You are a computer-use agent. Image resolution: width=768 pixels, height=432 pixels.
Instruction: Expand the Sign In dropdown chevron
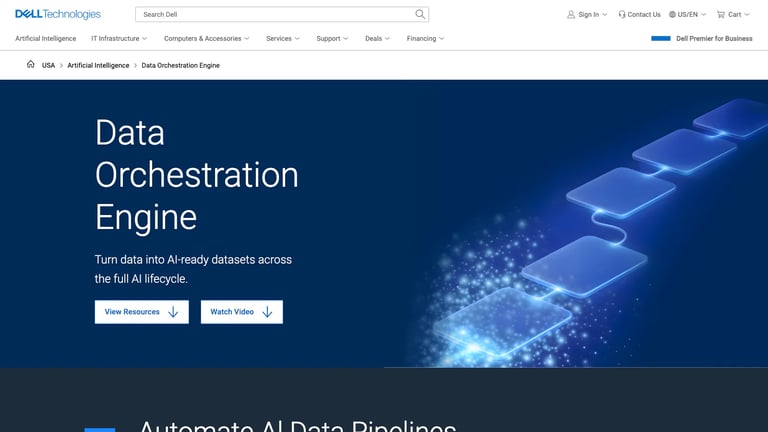click(605, 15)
